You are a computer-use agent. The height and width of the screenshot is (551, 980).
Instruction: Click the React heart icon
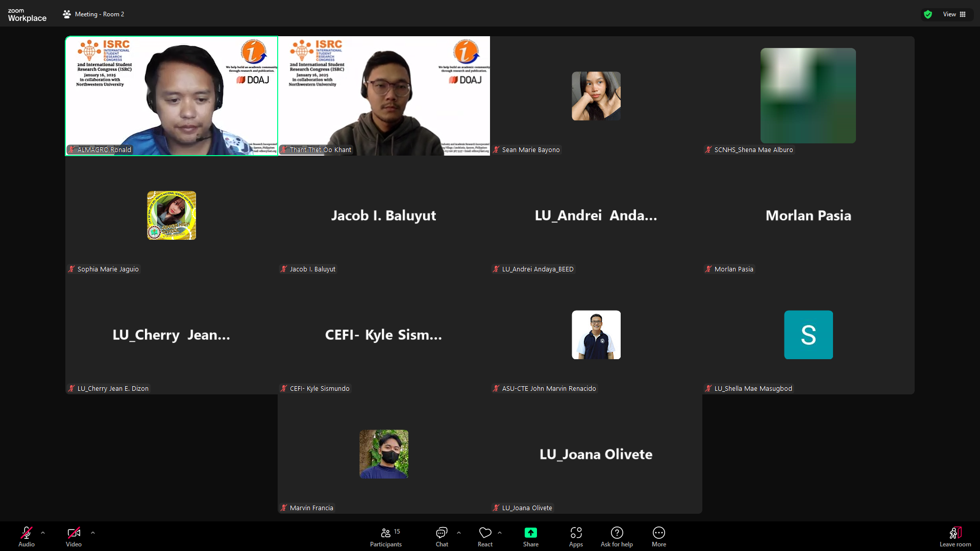click(x=485, y=533)
